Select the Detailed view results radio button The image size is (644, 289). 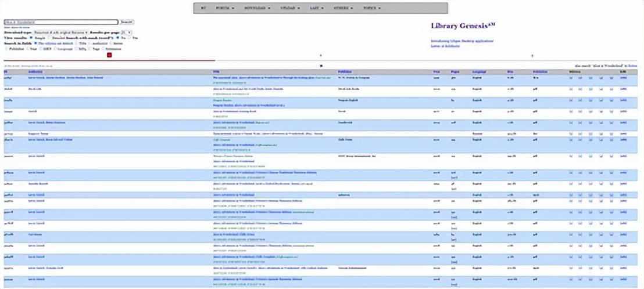(48, 38)
